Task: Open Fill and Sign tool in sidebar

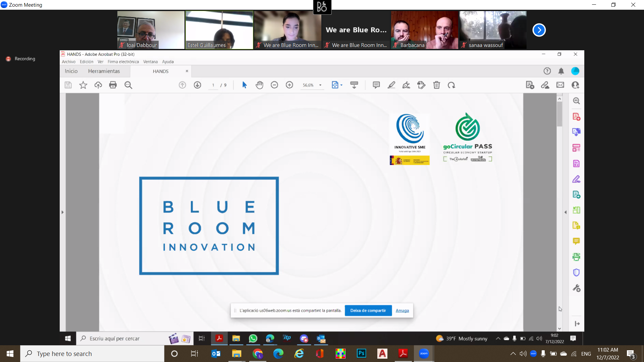Action: 576,179
